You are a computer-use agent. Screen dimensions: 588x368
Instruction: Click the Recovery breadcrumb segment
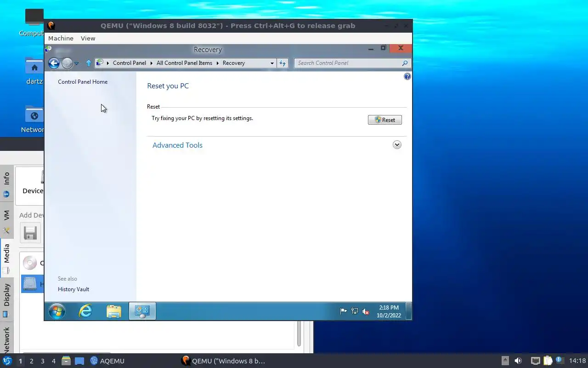pos(234,63)
